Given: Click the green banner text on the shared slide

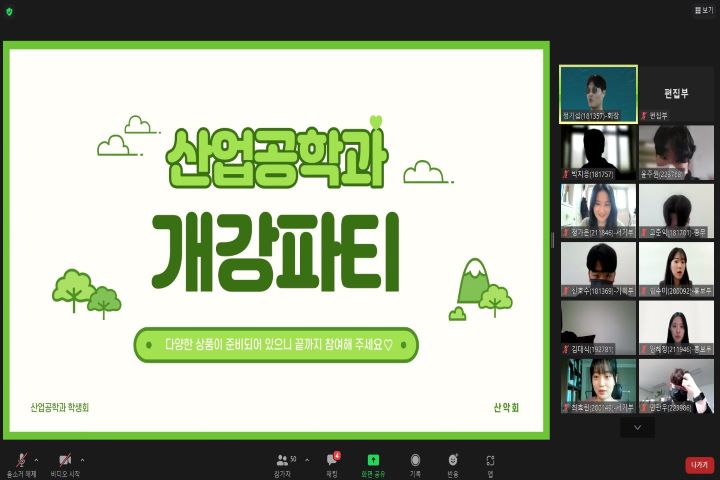Looking at the screenshot, I should click(x=276, y=345).
